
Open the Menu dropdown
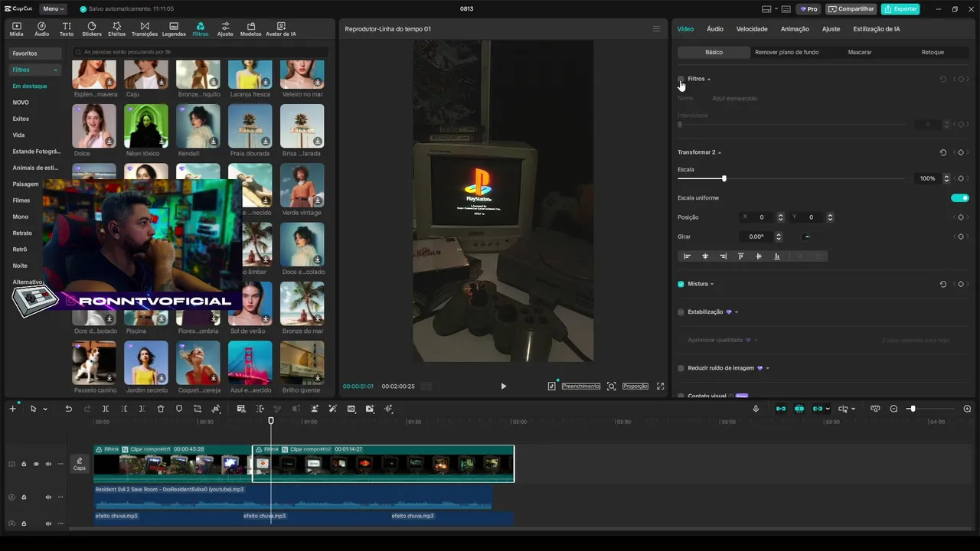click(x=53, y=8)
